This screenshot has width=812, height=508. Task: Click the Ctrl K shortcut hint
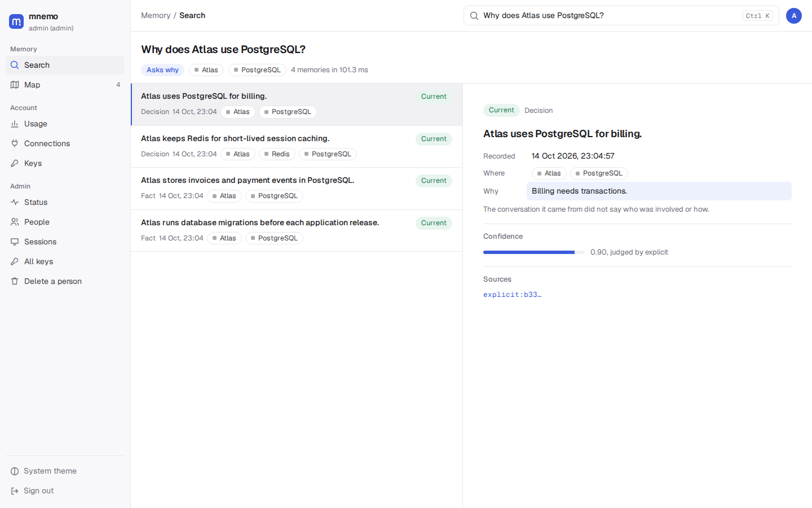[757, 16]
